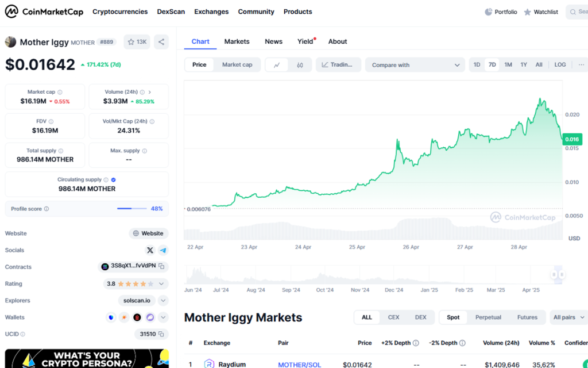Open +2% Depth info icon
Image resolution: width=588 pixels, height=368 pixels.
416,343
